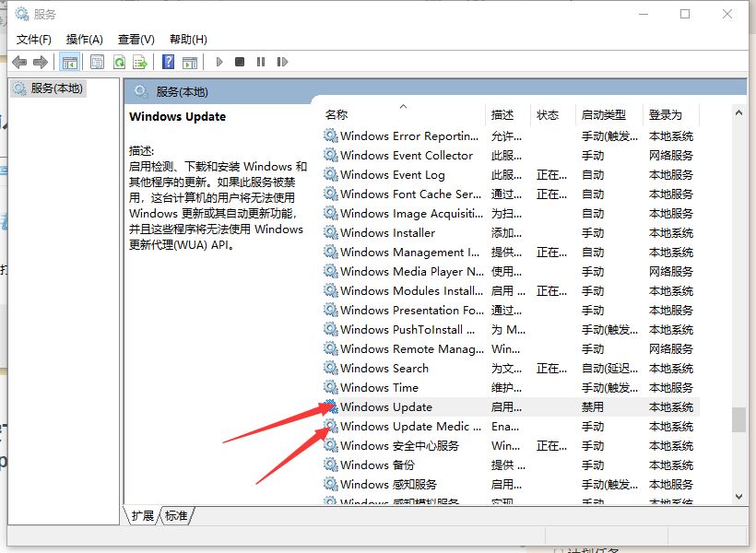The width and height of the screenshot is (756, 553).
Task: Select the gear icon of Windows Installer
Action: point(330,232)
